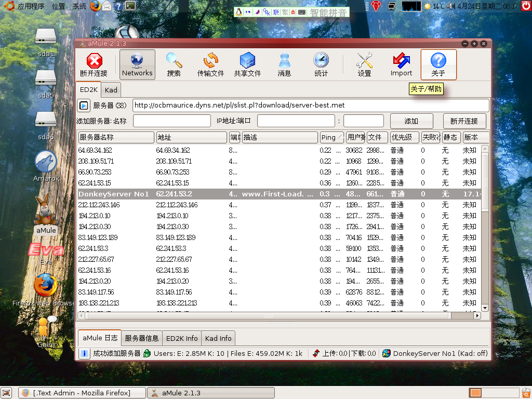Select the sda1 drive desktop icon

point(46,43)
